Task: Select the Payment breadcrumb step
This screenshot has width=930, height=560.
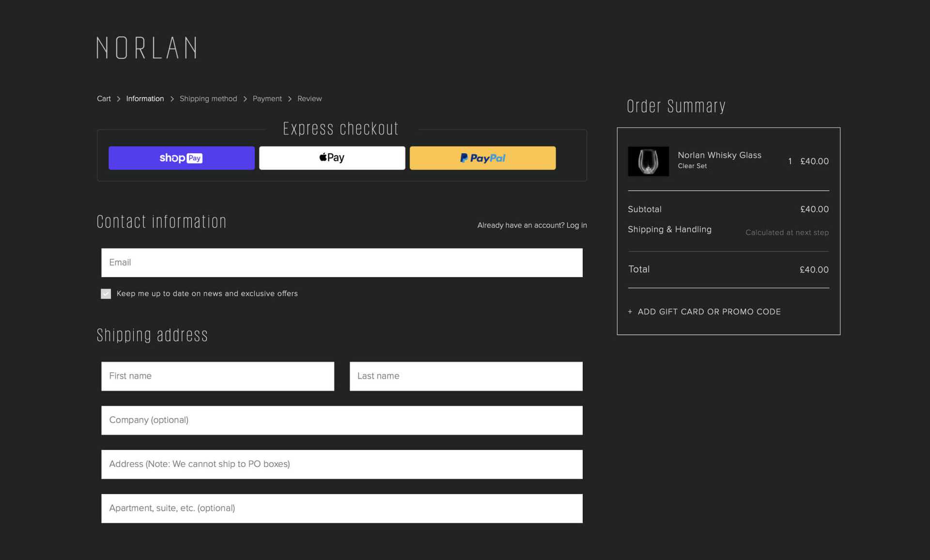Action: (267, 99)
